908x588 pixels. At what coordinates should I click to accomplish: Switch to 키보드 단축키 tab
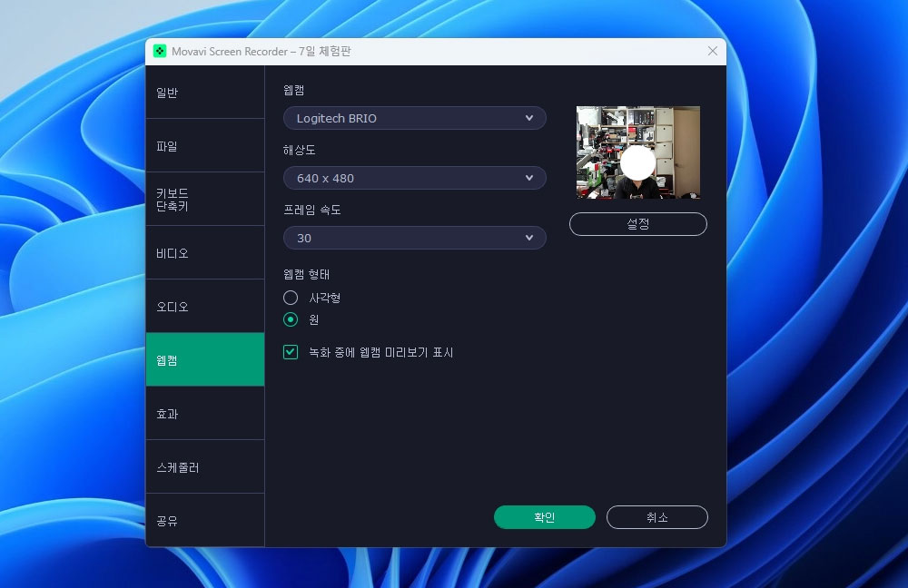click(x=205, y=199)
